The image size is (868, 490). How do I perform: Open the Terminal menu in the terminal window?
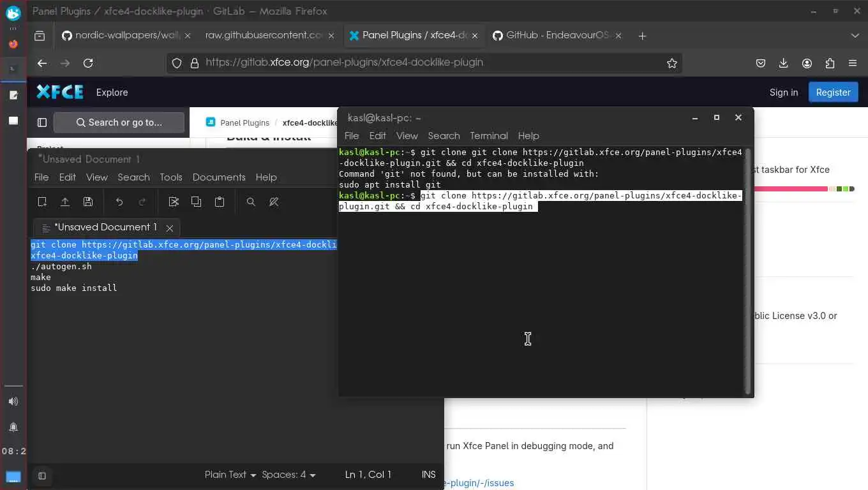coord(489,136)
